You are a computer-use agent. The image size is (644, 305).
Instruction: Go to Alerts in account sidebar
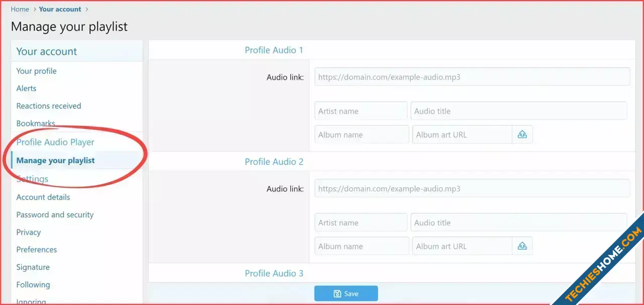click(x=26, y=89)
